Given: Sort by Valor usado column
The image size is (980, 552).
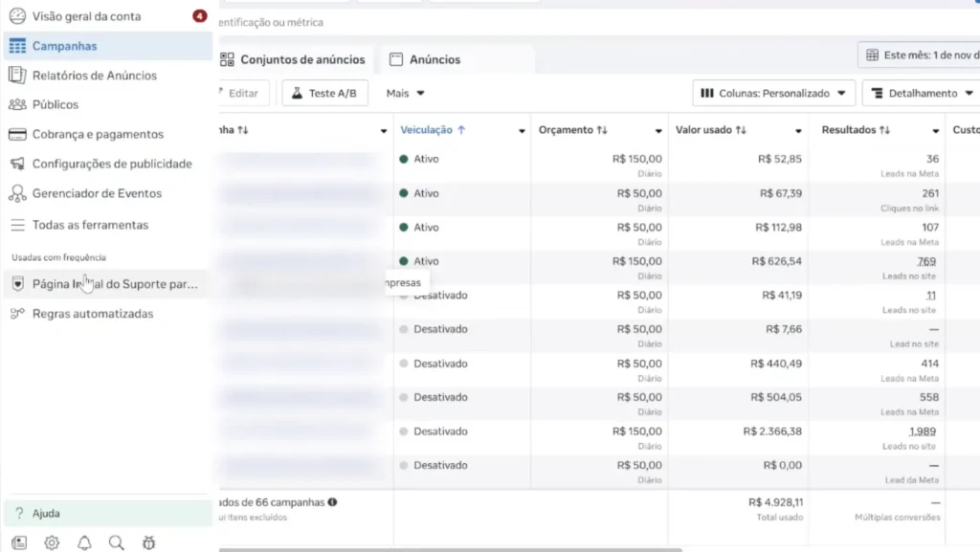Looking at the screenshot, I should 711,130.
